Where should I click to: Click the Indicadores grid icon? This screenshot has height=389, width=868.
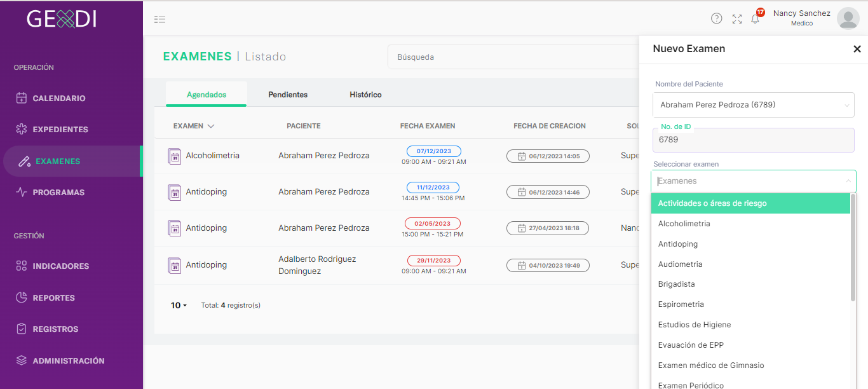coord(22,266)
